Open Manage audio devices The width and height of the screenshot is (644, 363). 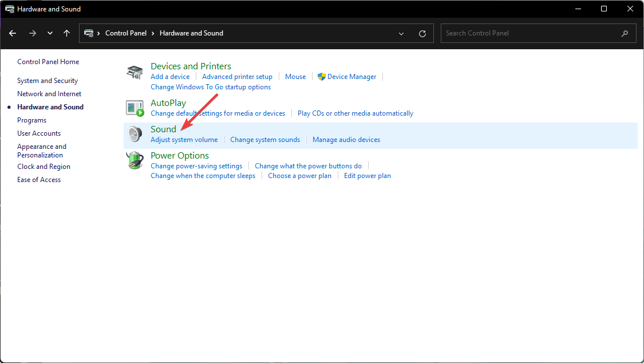pos(346,140)
